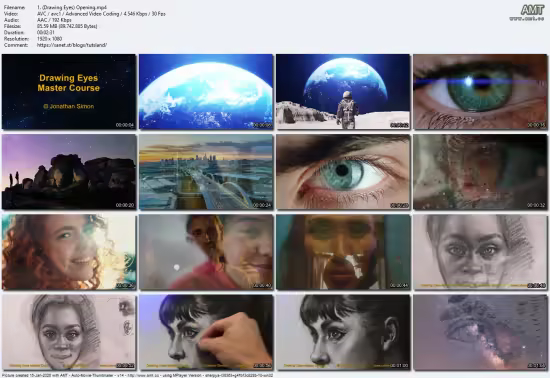Click the 00:00:44 timestamp on the painted face thumbnail

tap(399, 285)
